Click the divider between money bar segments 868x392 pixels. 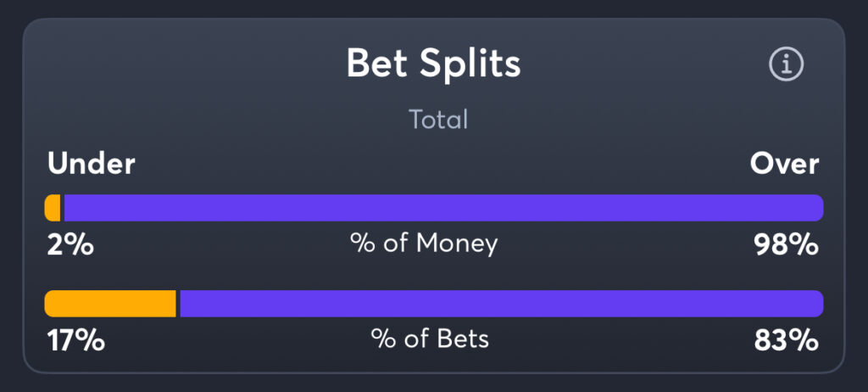tap(62, 208)
